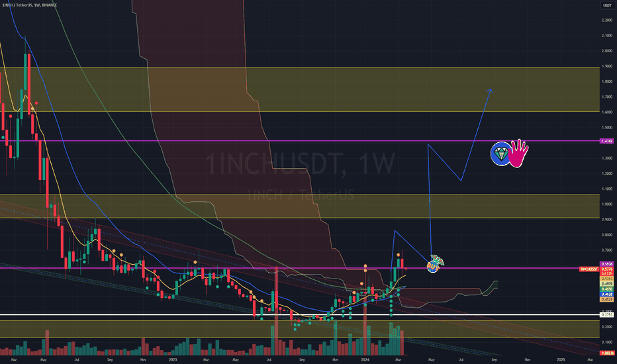Image resolution: width=617 pixels, height=364 pixels.
Task: Select the purple 0.5838 price tag
Action: point(607,263)
